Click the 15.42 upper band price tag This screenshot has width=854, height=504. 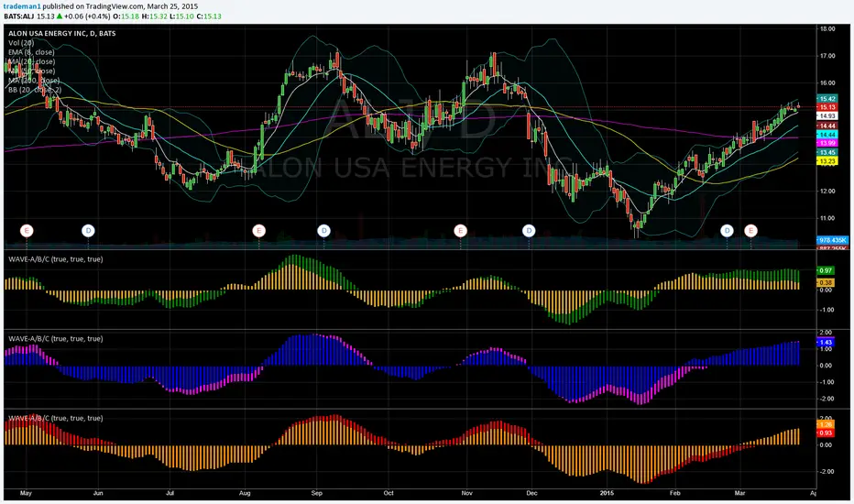tap(827, 99)
